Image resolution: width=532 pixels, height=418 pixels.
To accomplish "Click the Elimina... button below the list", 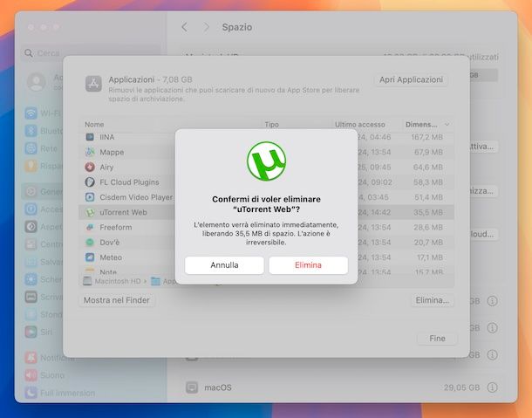I will click(x=433, y=300).
